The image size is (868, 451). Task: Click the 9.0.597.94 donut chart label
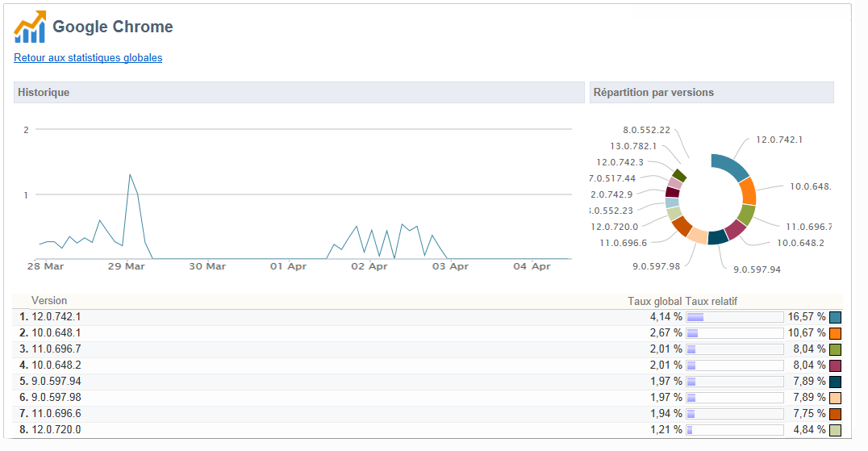[x=757, y=269]
